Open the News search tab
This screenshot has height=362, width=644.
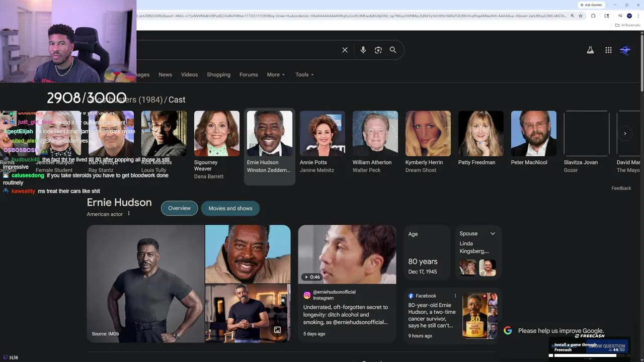click(x=165, y=74)
